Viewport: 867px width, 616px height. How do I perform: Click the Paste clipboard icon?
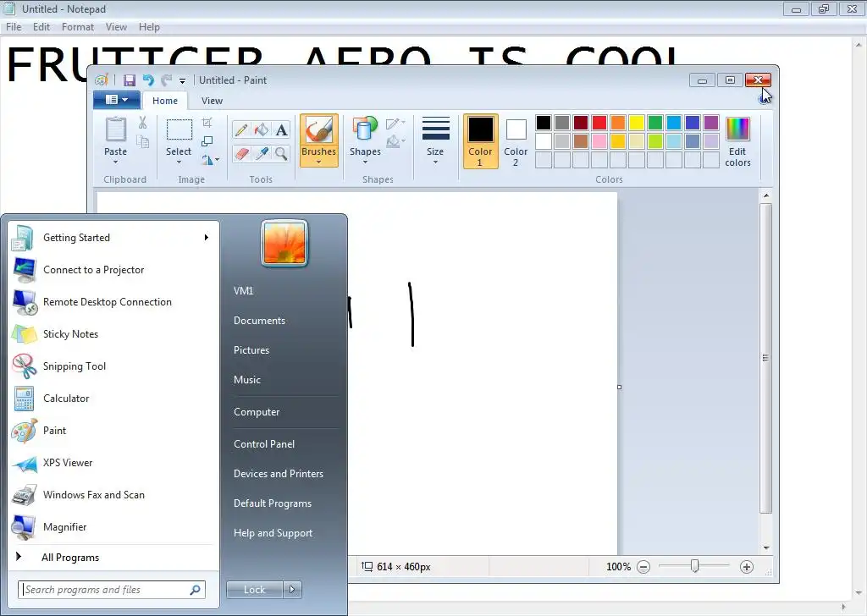(x=115, y=129)
